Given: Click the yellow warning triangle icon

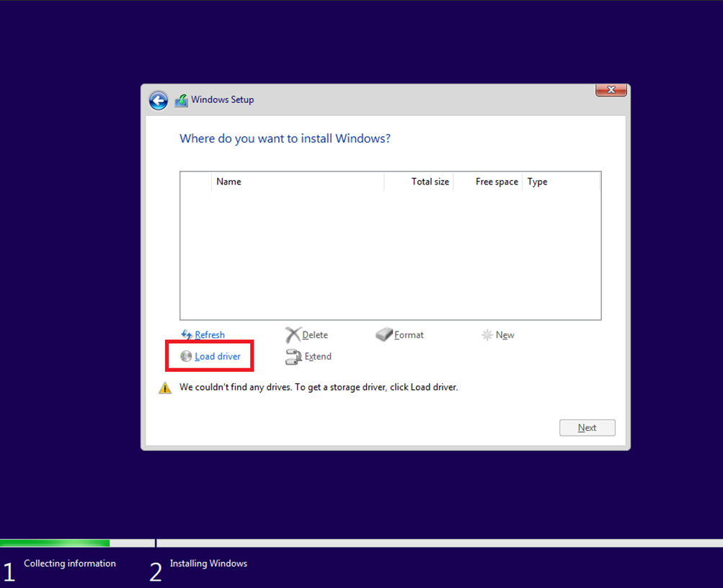Looking at the screenshot, I should click(165, 388).
